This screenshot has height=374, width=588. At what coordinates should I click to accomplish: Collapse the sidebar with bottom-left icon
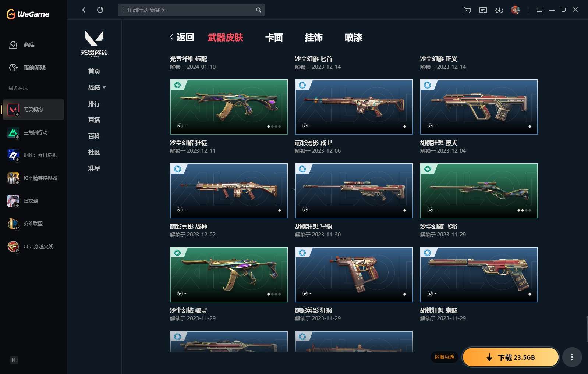tap(14, 360)
